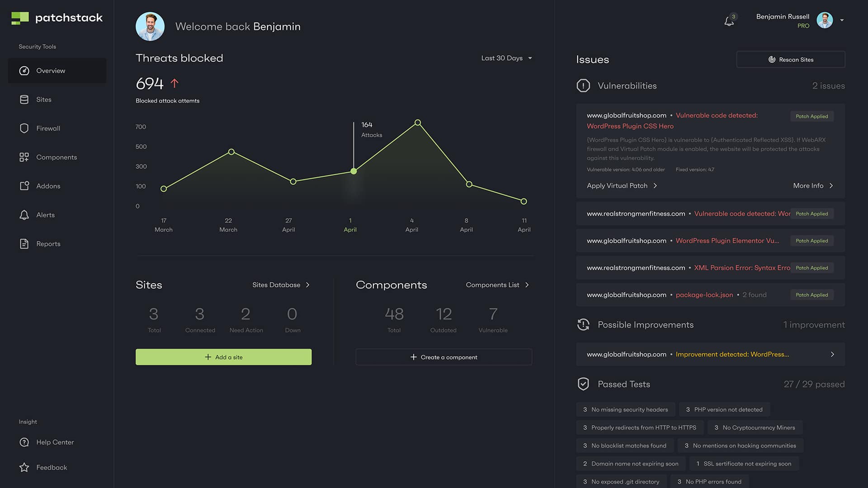Click the Passed Tests shield icon
Viewport: 868px width, 488px height.
pos(583,384)
